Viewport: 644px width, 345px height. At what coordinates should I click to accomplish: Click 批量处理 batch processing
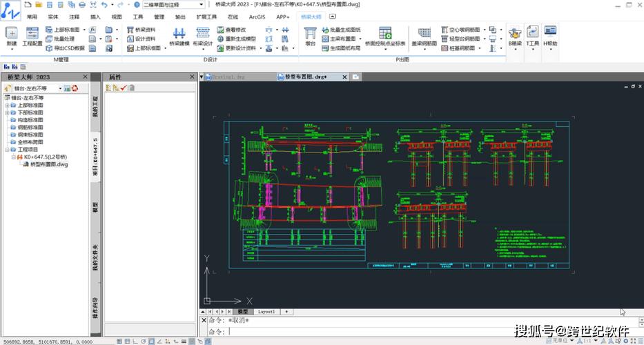(x=60, y=39)
